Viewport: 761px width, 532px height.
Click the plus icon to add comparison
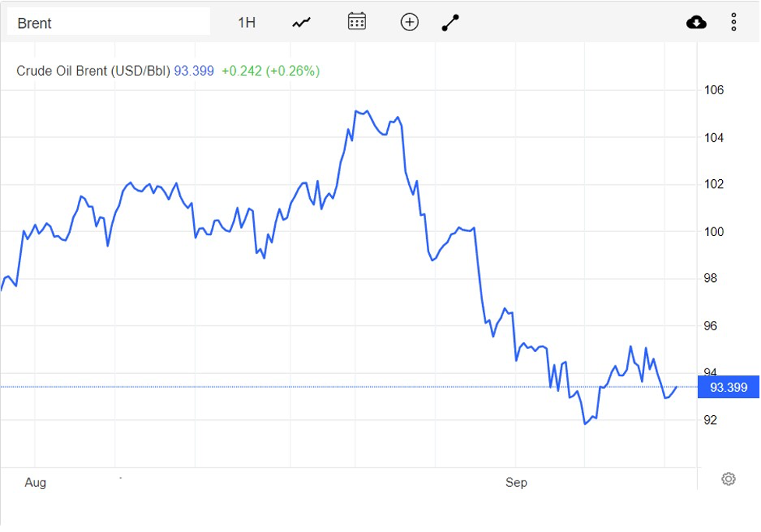click(410, 22)
